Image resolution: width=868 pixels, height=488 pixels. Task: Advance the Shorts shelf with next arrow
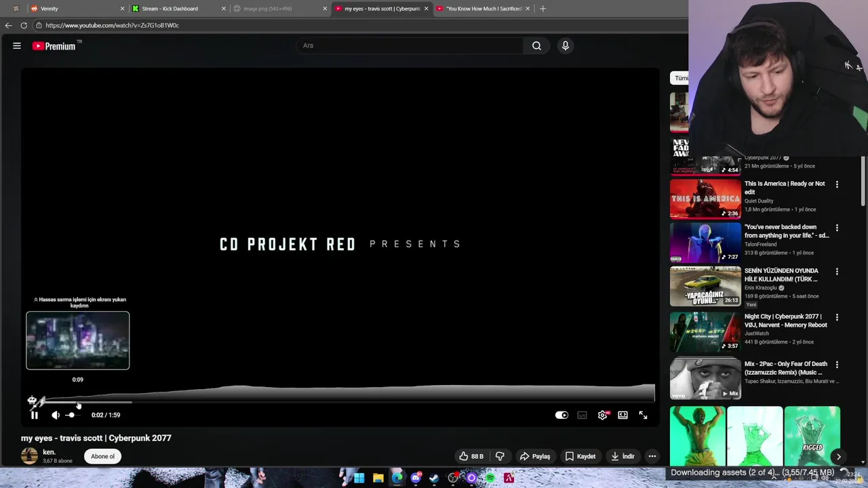click(838, 457)
